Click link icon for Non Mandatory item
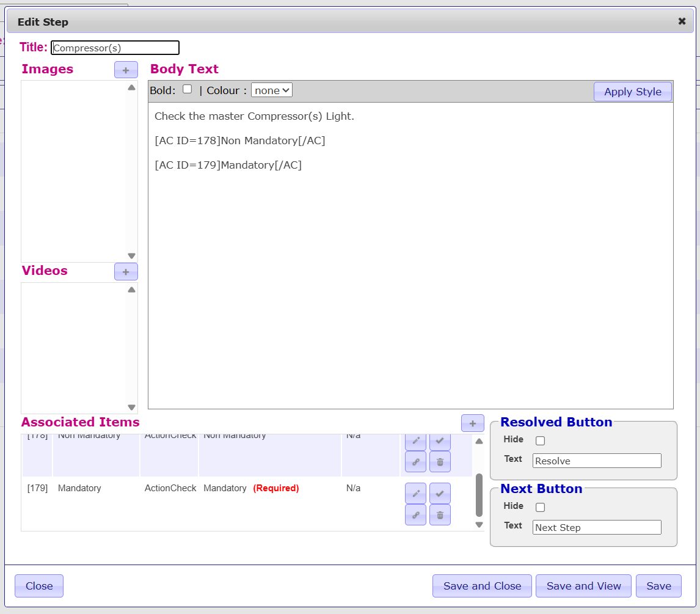 click(x=415, y=462)
